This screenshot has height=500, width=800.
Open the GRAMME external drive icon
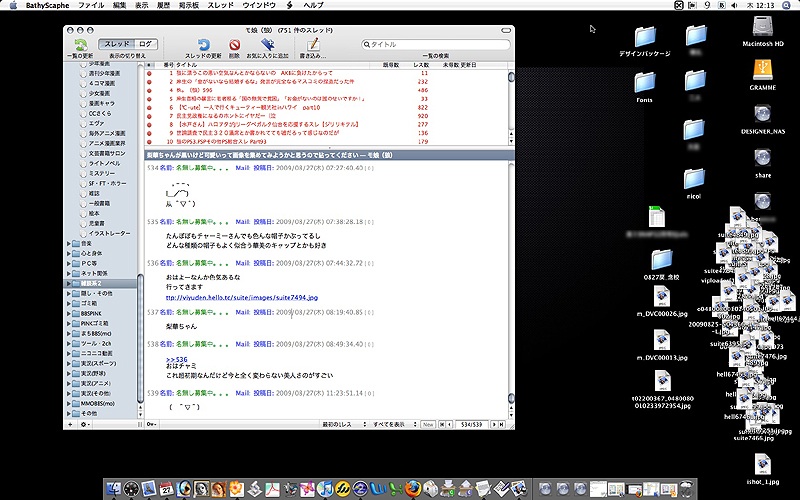[762, 68]
